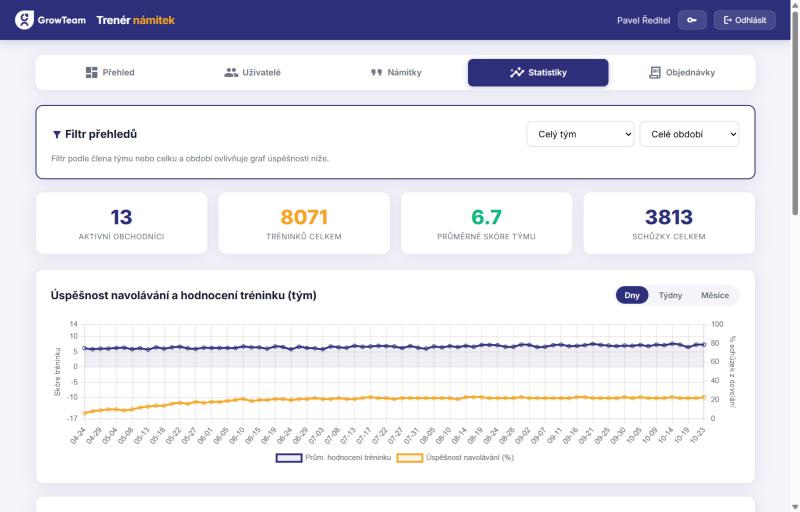800x512 pixels.
Task: Switch chart view to Týdny
Action: (x=670, y=295)
